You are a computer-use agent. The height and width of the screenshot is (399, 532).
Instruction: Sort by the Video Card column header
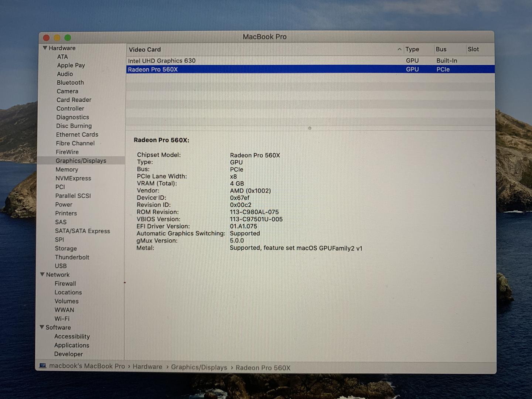[x=144, y=49]
